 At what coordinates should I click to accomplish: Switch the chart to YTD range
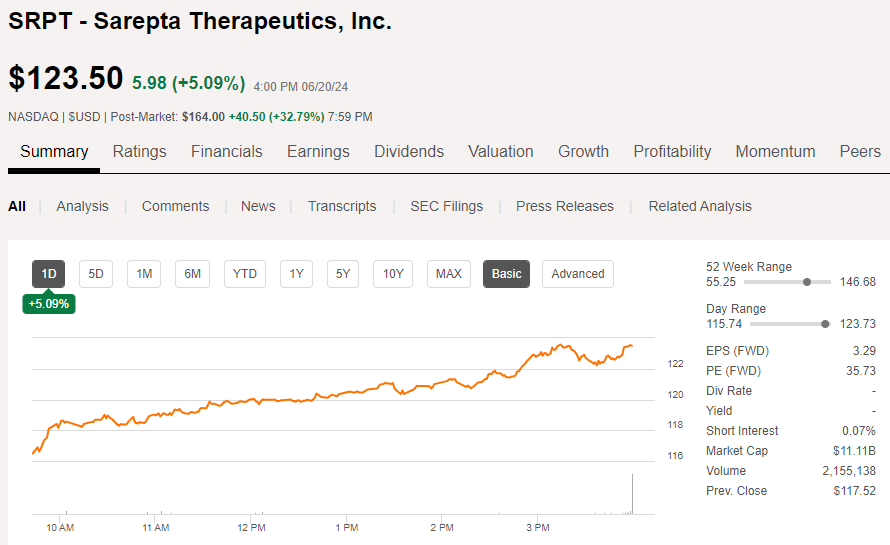245,274
